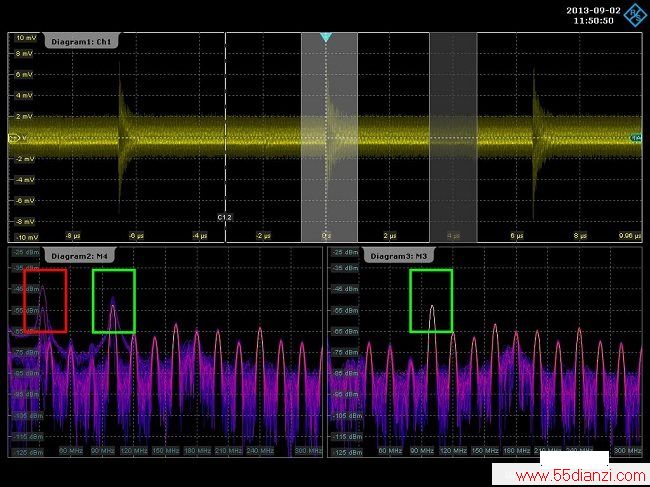650x487 pixels.
Task: Click the -35 dBm label in Diagram3
Action: (x=346, y=268)
